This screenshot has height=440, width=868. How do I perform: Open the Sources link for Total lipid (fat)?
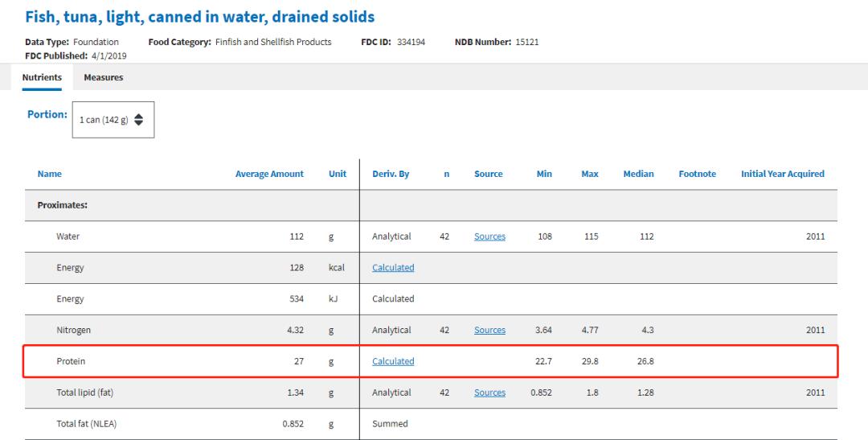coord(489,393)
